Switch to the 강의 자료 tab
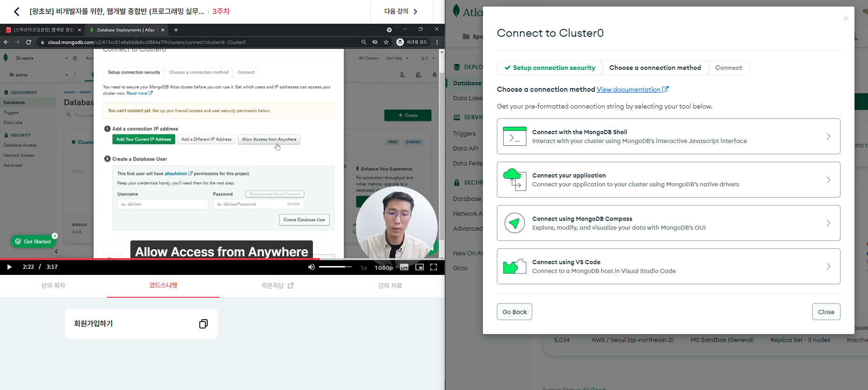868x390 pixels. pos(390,286)
